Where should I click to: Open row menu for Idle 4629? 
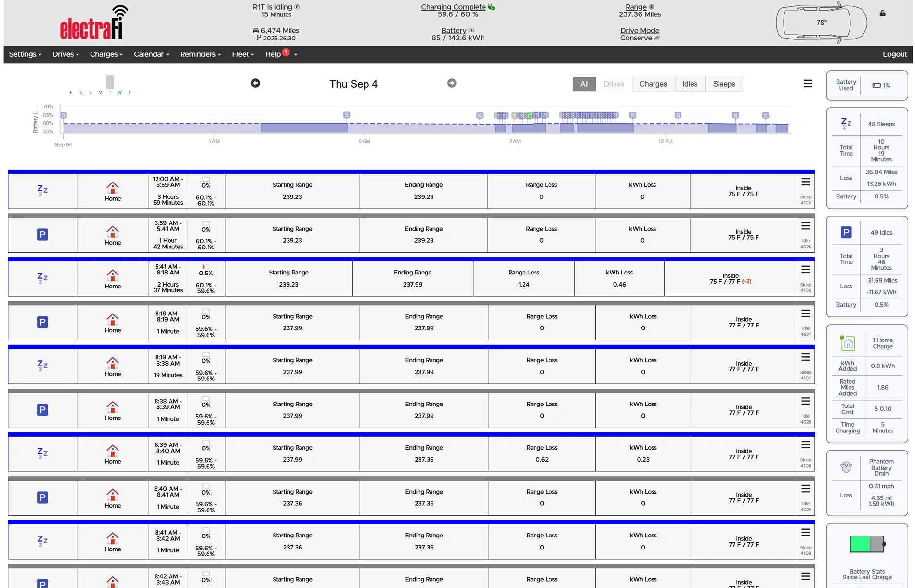806,489
